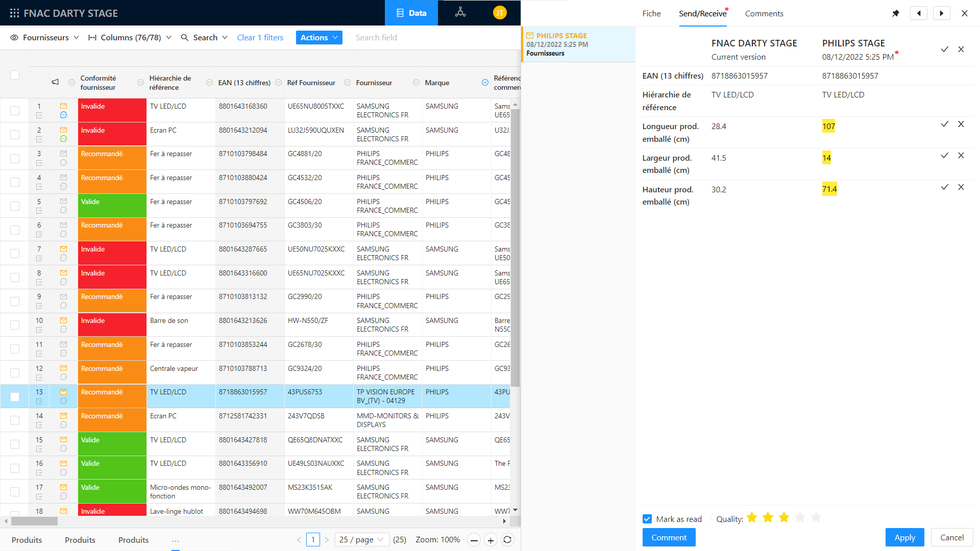Screen dimensions: 980x551
Task: Expand the Fournisseurs view dropdown
Action: [45, 37]
